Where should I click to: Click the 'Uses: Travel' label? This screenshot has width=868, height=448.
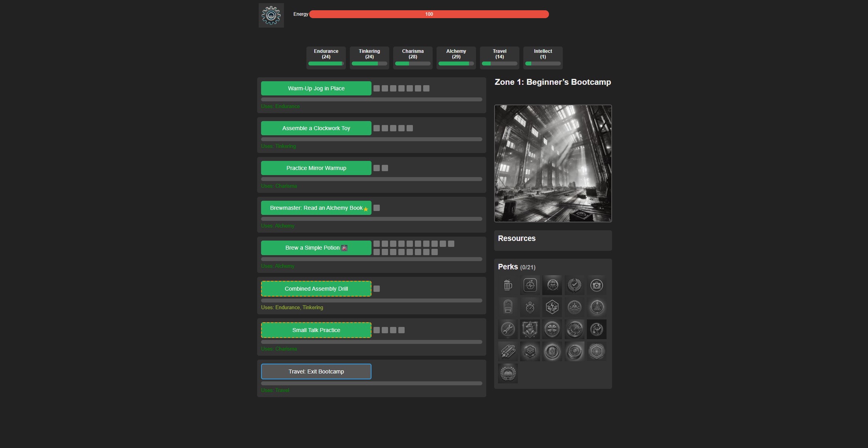(x=275, y=390)
